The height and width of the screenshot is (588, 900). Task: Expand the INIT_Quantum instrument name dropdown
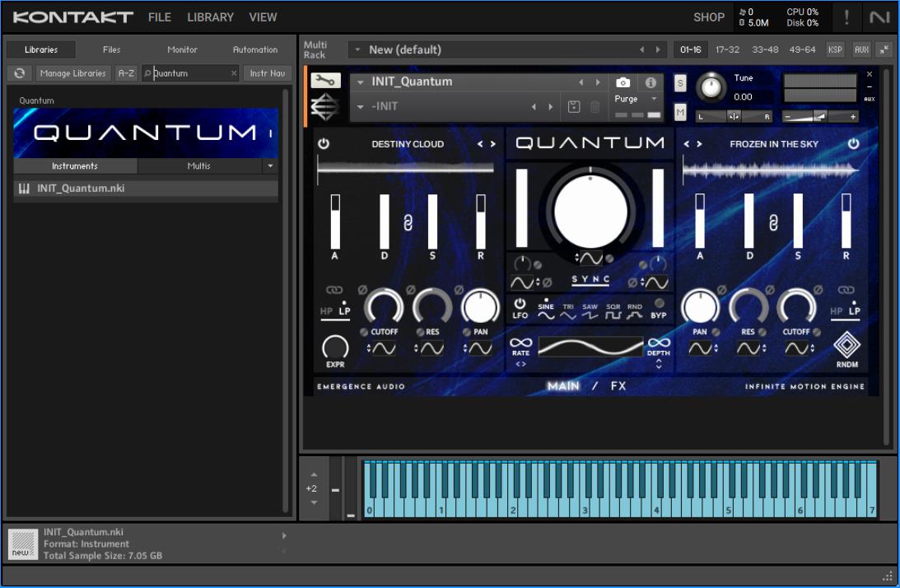click(x=361, y=82)
